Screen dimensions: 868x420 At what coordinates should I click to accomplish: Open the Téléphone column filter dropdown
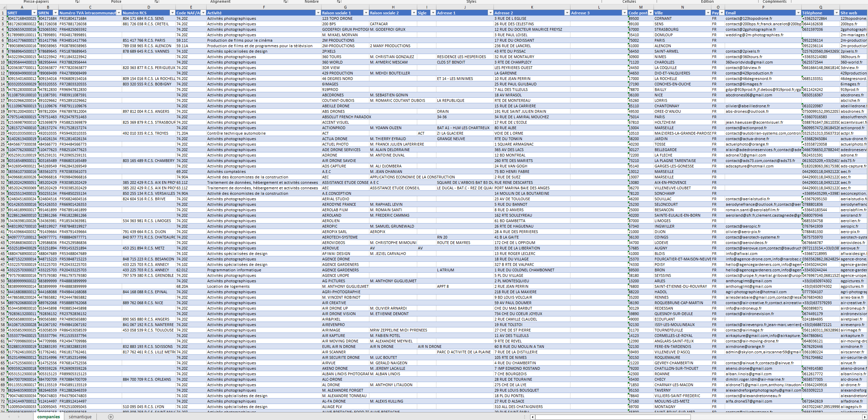pyautogui.click(x=836, y=13)
